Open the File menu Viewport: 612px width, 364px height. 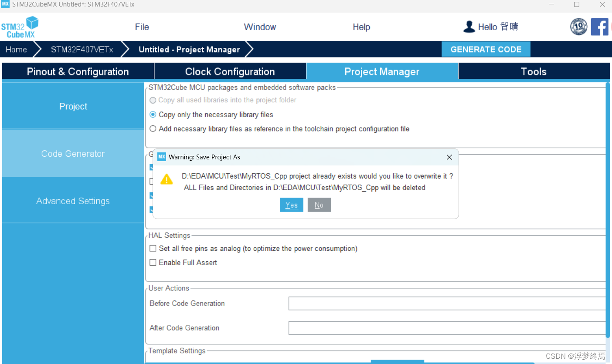click(x=142, y=27)
